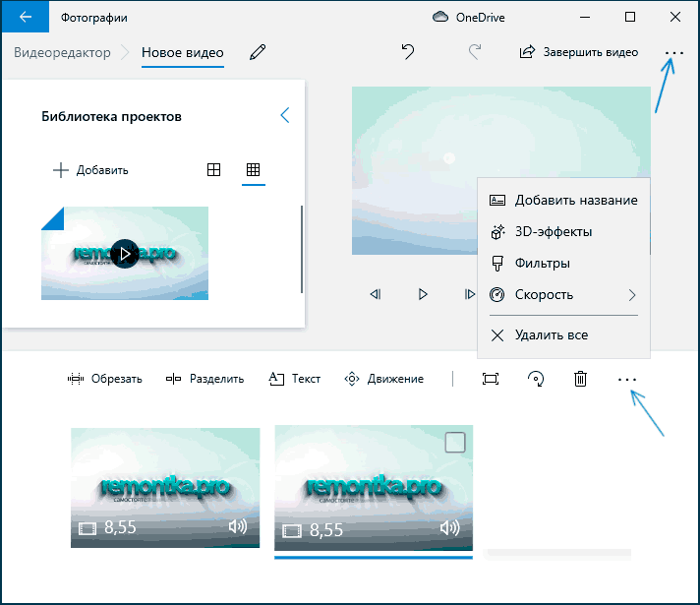Open the Видеоредактор breadcrumb
The height and width of the screenshot is (605, 700).
pyautogui.click(x=62, y=52)
